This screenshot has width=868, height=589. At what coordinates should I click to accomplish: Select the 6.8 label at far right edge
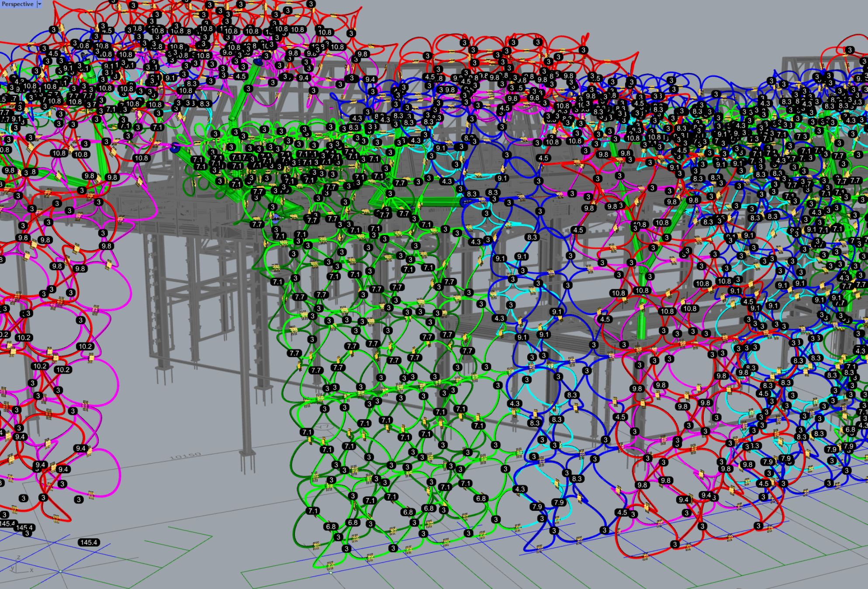(850, 430)
